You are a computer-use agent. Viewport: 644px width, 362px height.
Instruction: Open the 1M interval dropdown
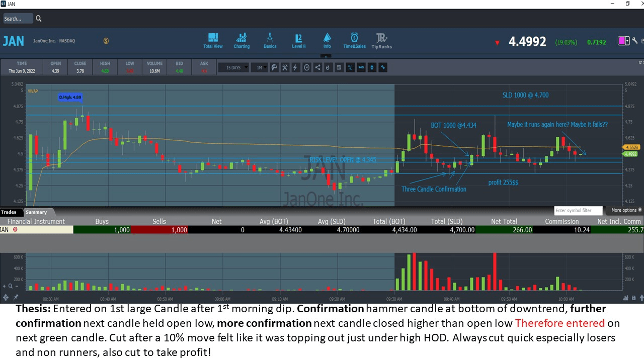[259, 67]
